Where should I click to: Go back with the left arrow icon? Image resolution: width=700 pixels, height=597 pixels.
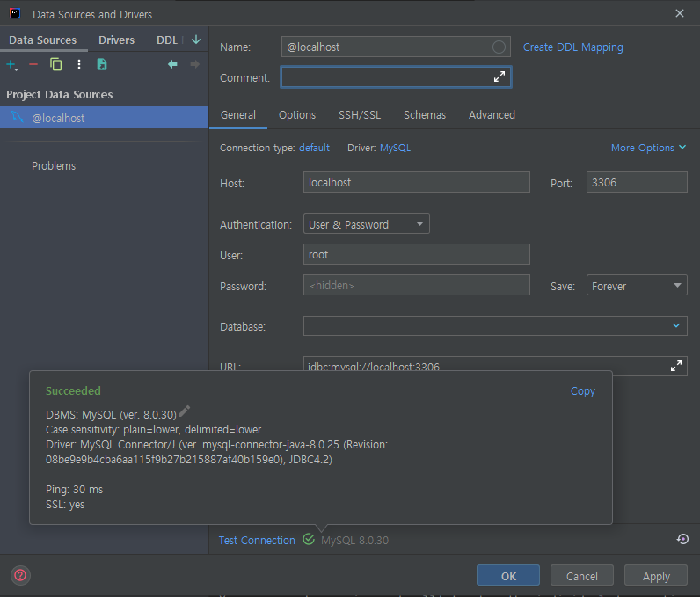pyautogui.click(x=172, y=65)
